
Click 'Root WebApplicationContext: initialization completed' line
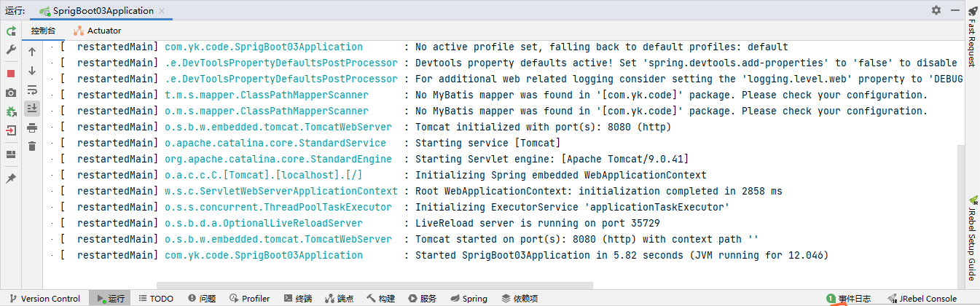pos(598,191)
